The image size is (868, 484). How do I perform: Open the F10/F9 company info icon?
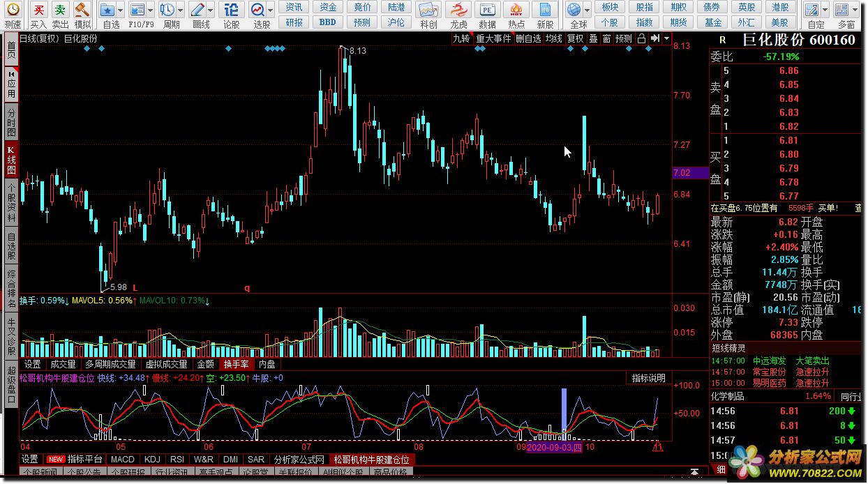pyautogui.click(x=137, y=9)
